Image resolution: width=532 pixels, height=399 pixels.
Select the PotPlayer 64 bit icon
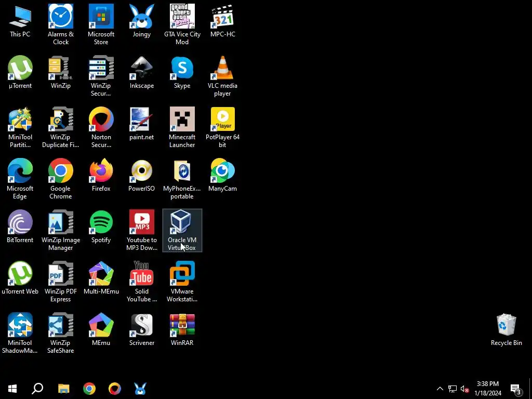(x=222, y=128)
